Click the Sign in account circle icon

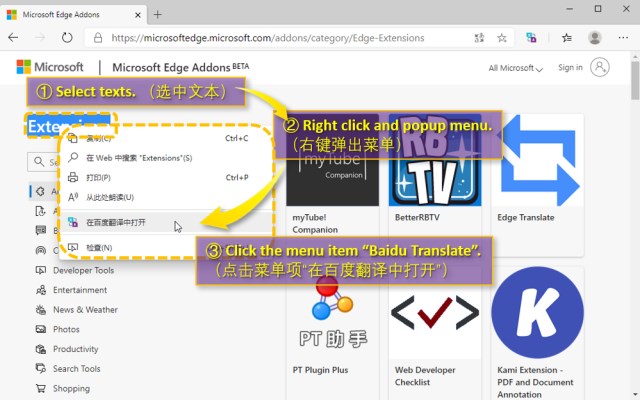pyautogui.click(x=600, y=67)
